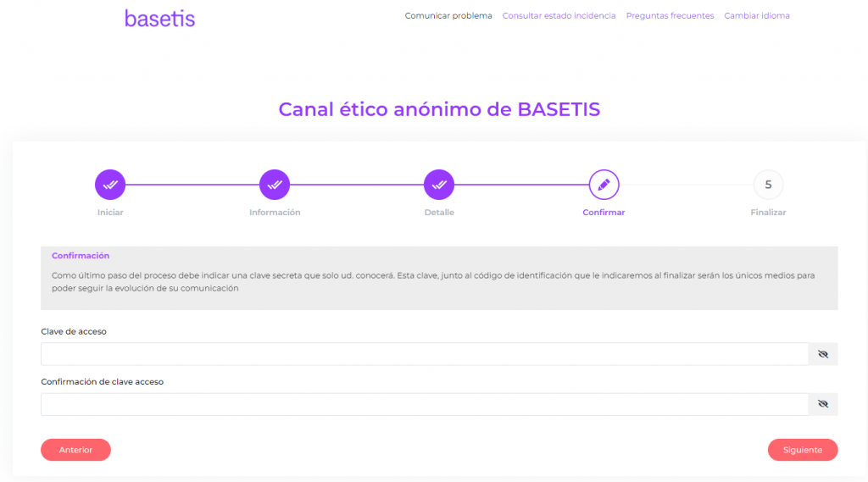
Task: Click the Detalle step label
Action: tap(439, 213)
